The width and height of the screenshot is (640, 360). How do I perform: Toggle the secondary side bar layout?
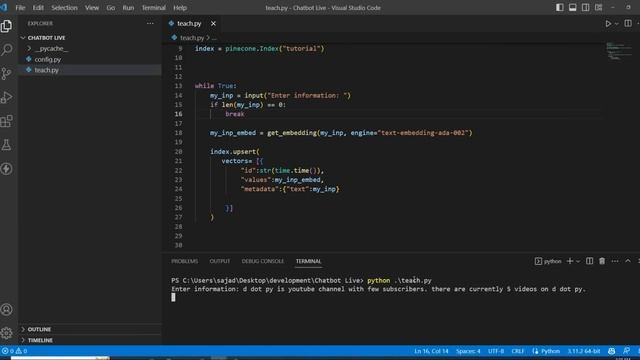(585, 8)
